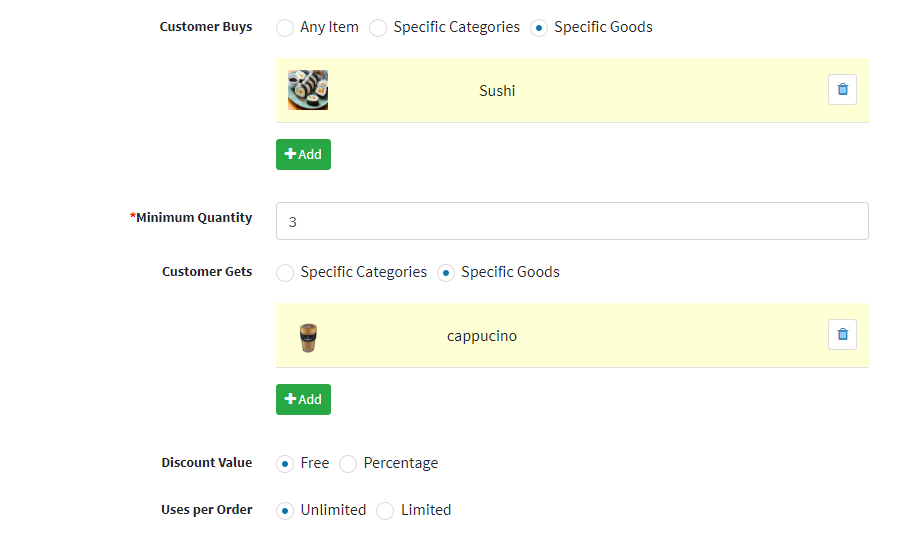The height and width of the screenshot is (538, 906).
Task: Choose Unlimited uses per order
Action: coord(285,511)
